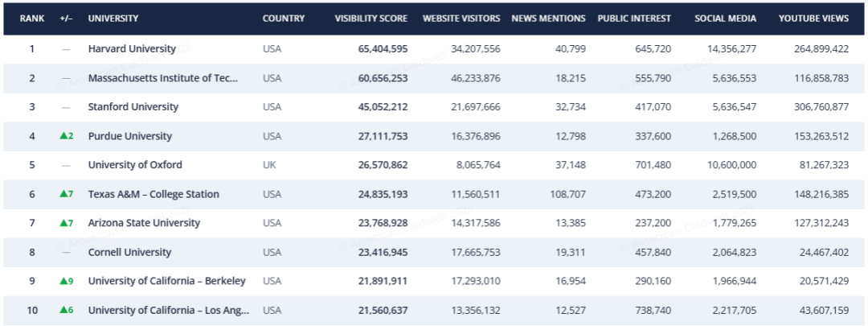Click website visitors value 46,233,876
This screenshot has width=868, height=326.
476,78
